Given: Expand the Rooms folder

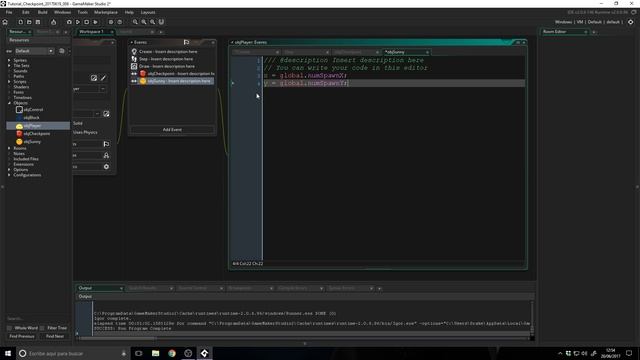Looking at the screenshot, I should pos(9,148).
